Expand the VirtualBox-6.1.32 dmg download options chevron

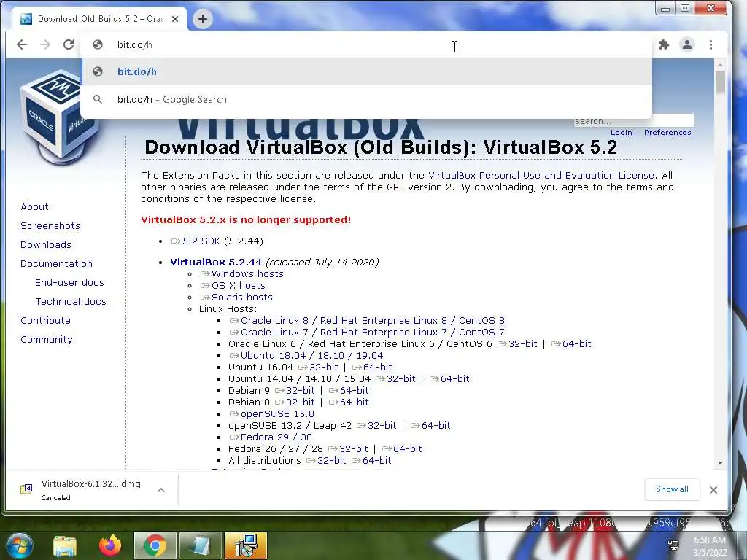click(x=161, y=490)
